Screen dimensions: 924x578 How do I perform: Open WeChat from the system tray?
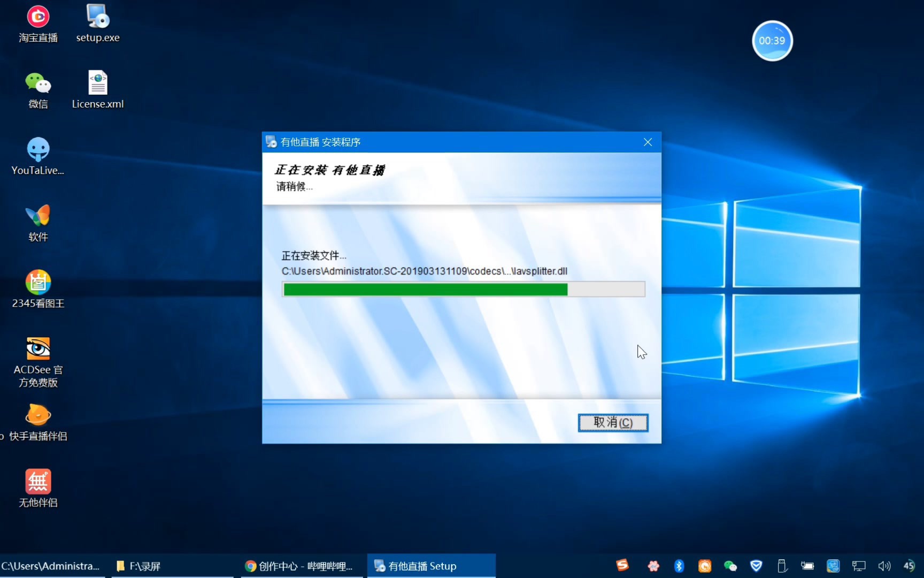pyautogui.click(x=730, y=566)
